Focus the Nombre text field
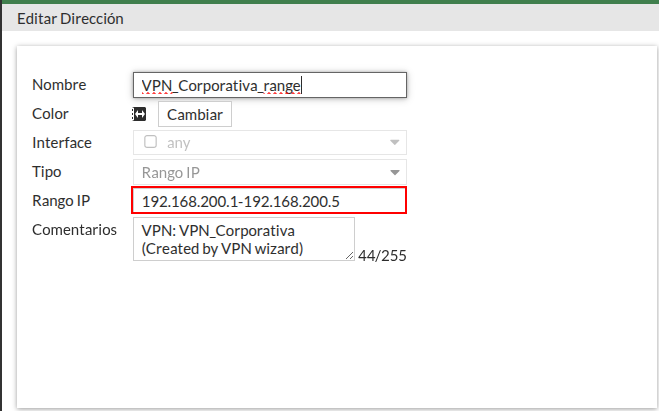 tap(269, 85)
